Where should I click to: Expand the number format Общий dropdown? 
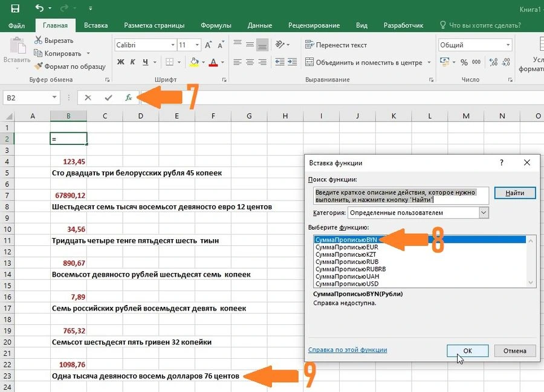pyautogui.click(x=507, y=45)
